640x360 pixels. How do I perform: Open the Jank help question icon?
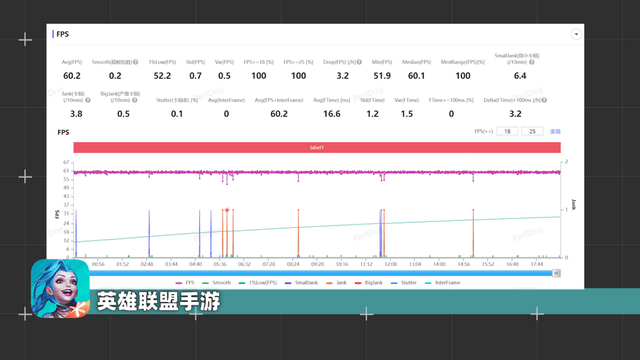pos(88,100)
